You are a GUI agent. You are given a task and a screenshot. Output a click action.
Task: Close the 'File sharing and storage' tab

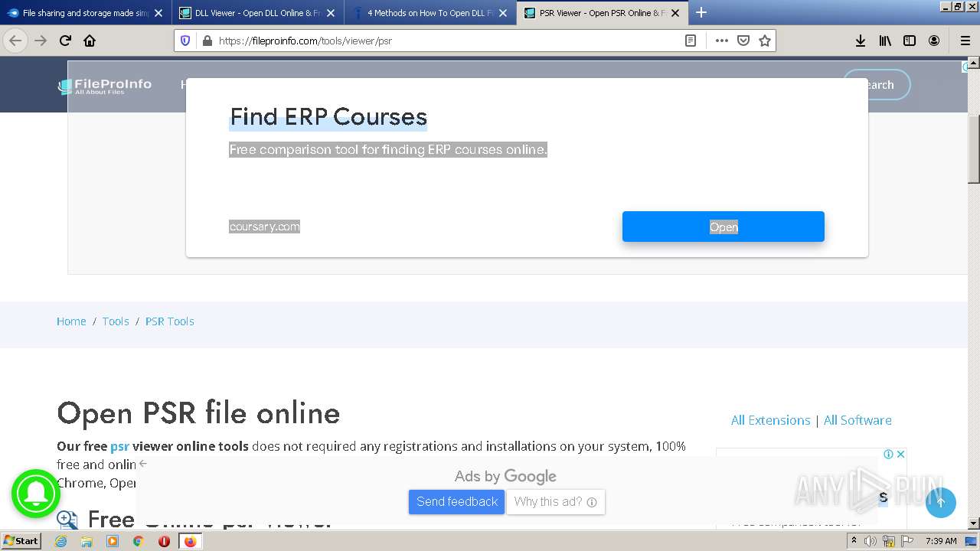click(x=158, y=13)
